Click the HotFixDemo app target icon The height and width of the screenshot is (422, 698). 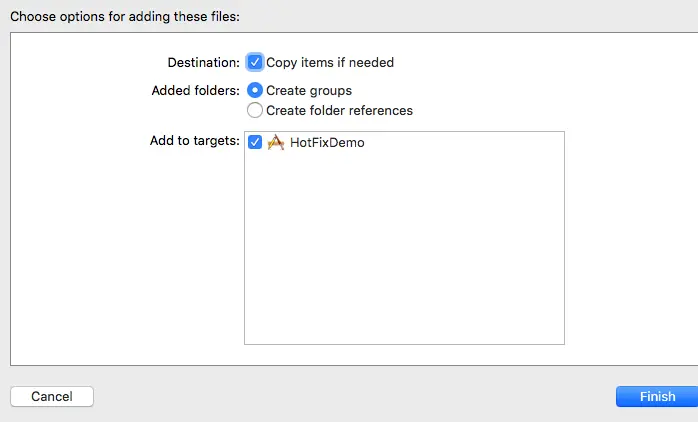point(276,143)
